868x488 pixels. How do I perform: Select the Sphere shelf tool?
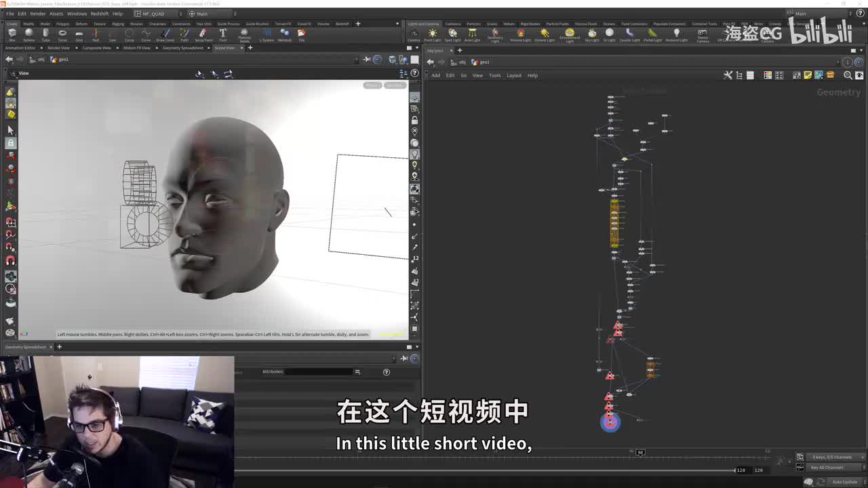pos(28,35)
